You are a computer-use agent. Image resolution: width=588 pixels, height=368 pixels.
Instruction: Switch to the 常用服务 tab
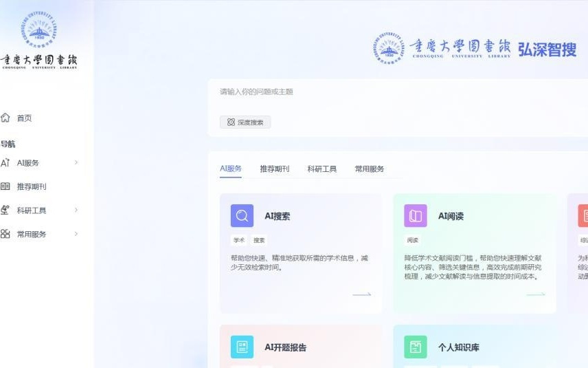click(370, 169)
